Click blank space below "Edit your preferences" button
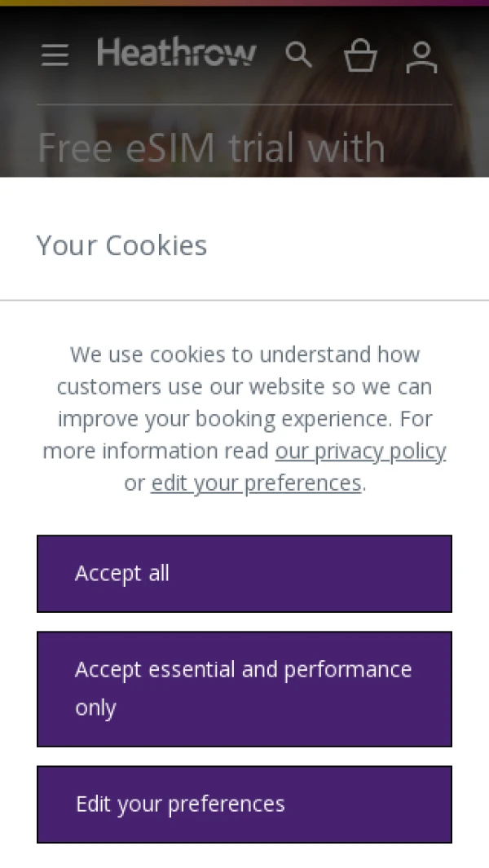The width and height of the screenshot is (489, 868). tap(244, 856)
